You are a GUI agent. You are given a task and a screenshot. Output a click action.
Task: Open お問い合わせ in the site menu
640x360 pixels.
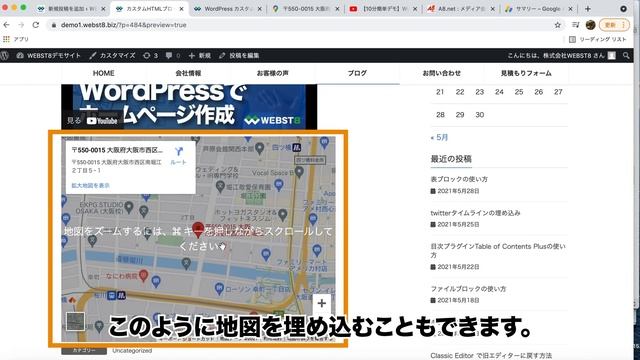click(x=442, y=73)
